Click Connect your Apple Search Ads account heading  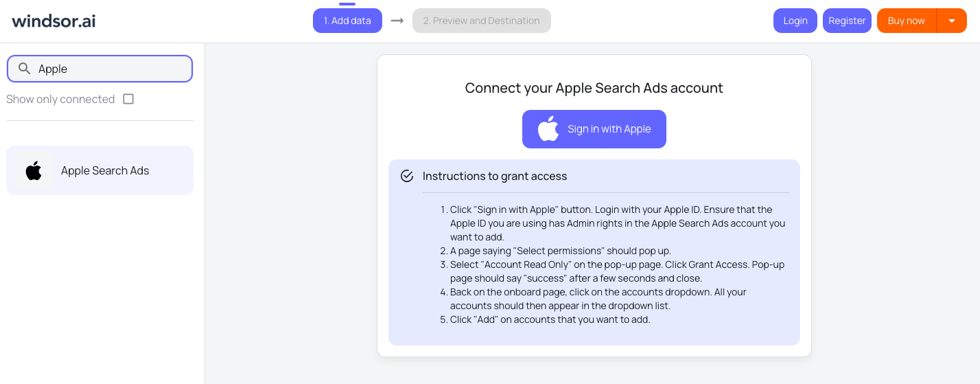point(594,88)
